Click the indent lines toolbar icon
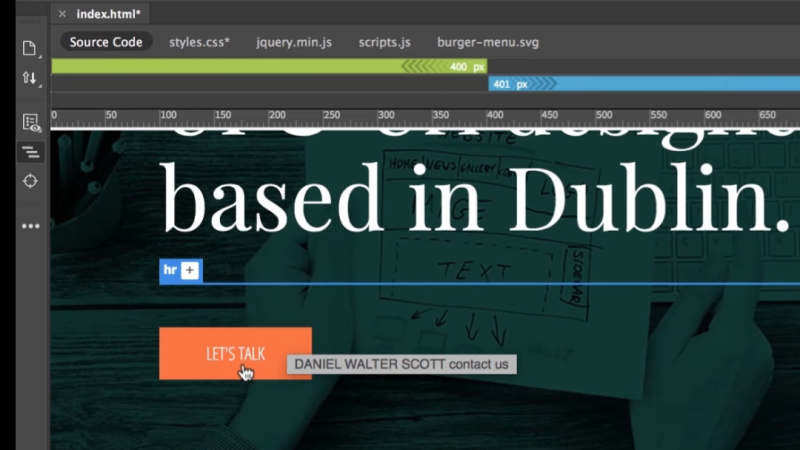This screenshot has width=800, height=450. pyautogui.click(x=31, y=152)
